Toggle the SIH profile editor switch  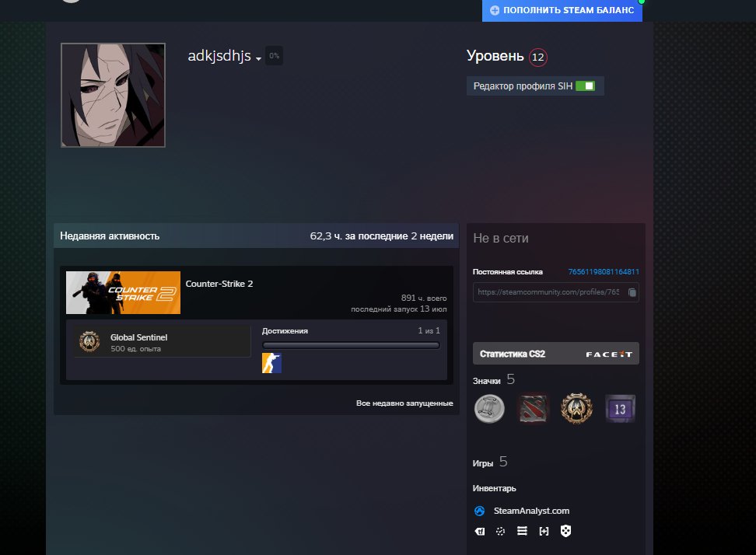pos(586,86)
